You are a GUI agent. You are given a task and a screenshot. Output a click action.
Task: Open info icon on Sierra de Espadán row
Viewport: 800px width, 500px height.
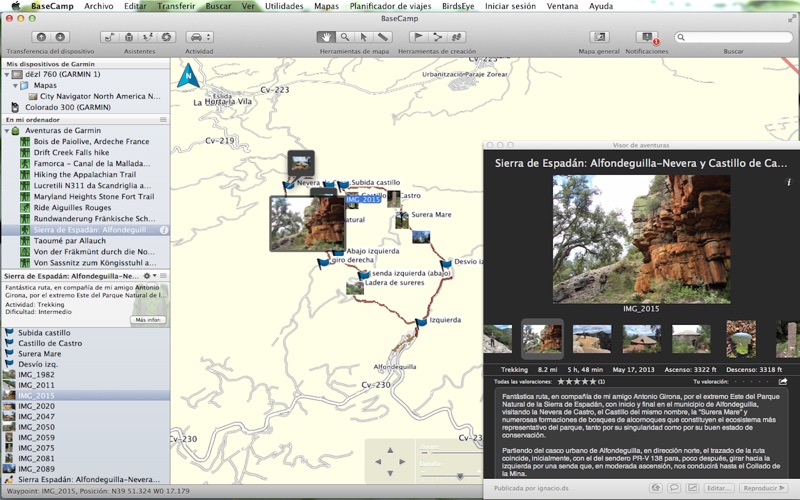pyautogui.click(x=164, y=230)
